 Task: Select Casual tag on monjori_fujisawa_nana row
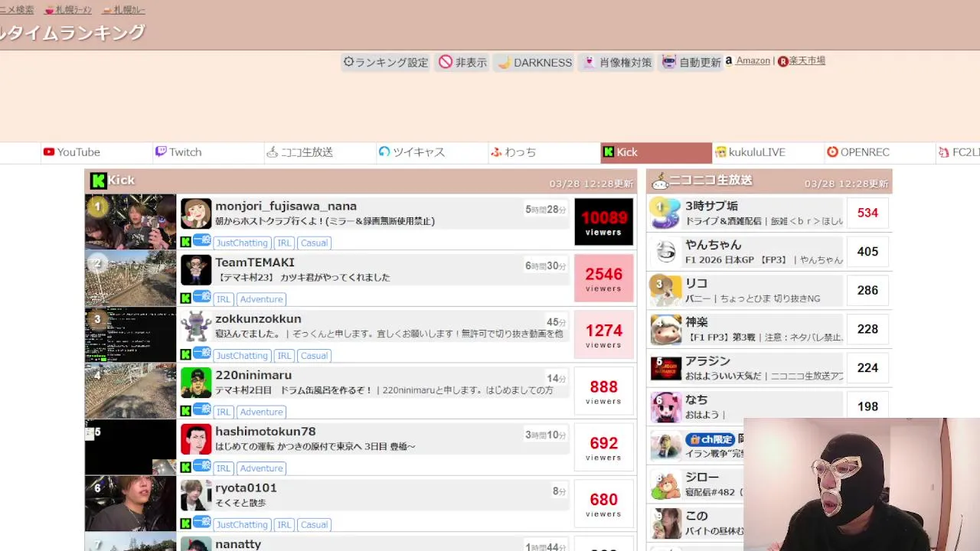point(314,243)
